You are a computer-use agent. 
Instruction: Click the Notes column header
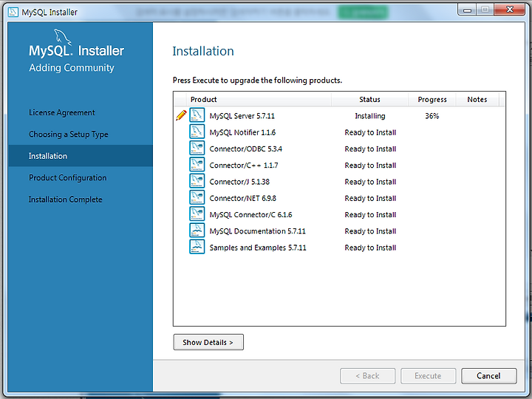[x=477, y=100]
